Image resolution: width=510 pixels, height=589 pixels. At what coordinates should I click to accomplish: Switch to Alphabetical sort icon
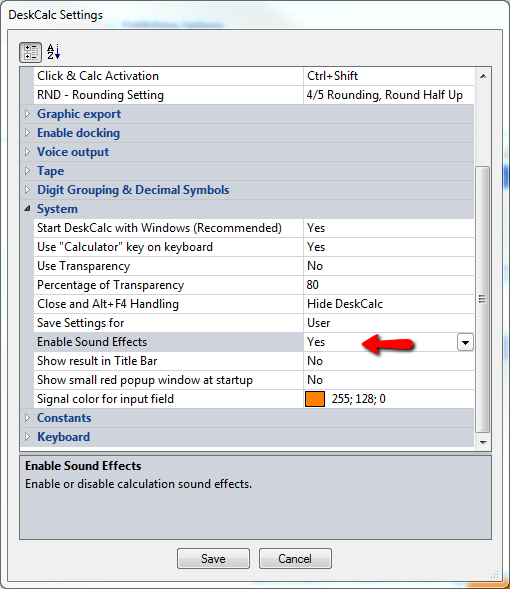54,52
